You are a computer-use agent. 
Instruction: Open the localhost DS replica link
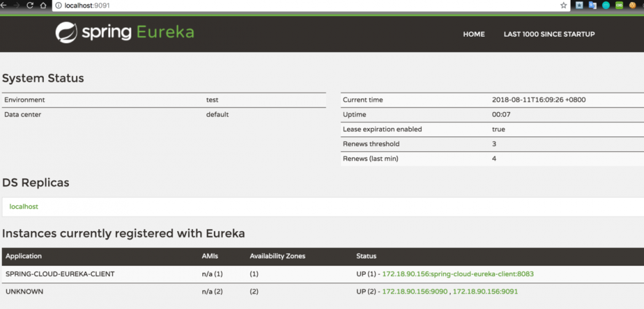click(x=24, y=207)
